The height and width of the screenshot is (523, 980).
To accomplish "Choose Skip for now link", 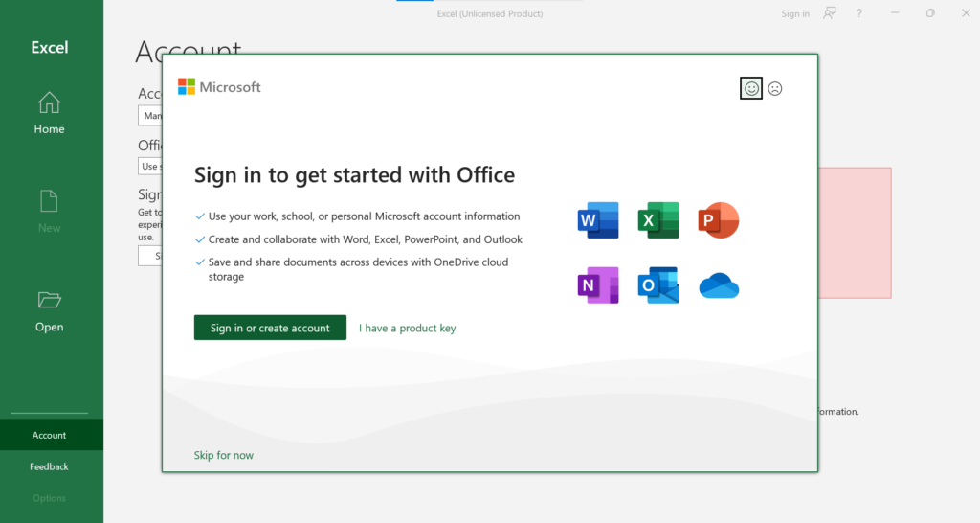I will coord(224,455).
